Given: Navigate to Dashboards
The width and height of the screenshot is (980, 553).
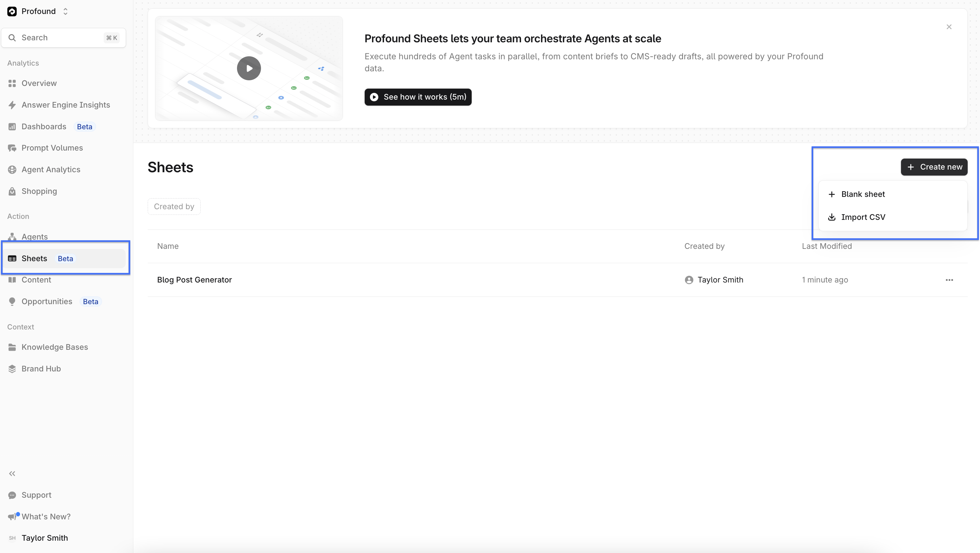Looking at the screenshot, I should pyautogui.click(x=44, y=127).
